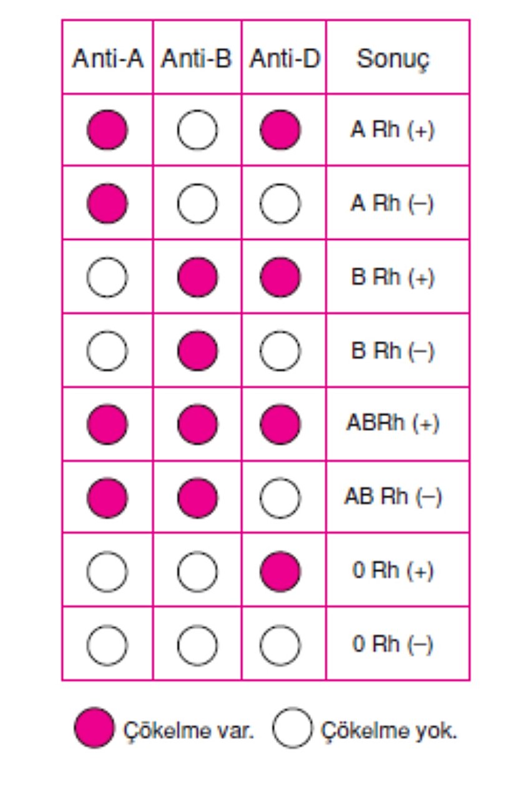Click the Anti-D column header
The height and width of the screenshot is (812, 515).
click(x=284, y=59)
